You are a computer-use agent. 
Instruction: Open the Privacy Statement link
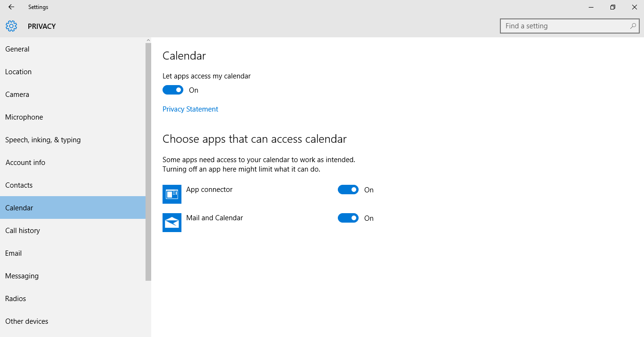coord(190,109)
